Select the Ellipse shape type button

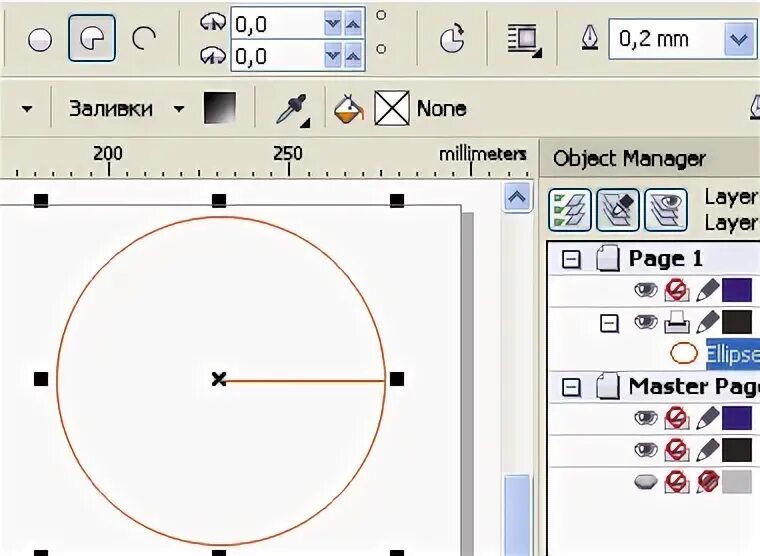40,39
